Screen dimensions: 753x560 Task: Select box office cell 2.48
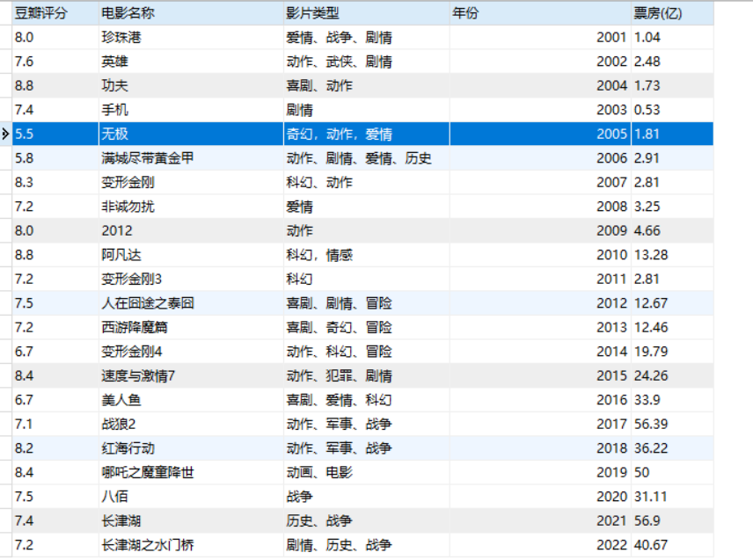tap(672, 62)
